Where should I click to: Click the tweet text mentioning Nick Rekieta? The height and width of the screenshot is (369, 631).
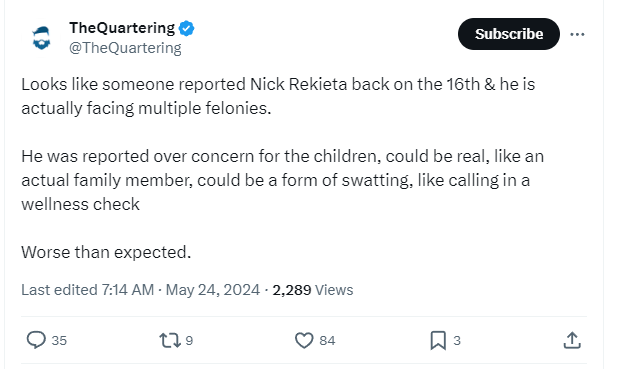point(278,96)
